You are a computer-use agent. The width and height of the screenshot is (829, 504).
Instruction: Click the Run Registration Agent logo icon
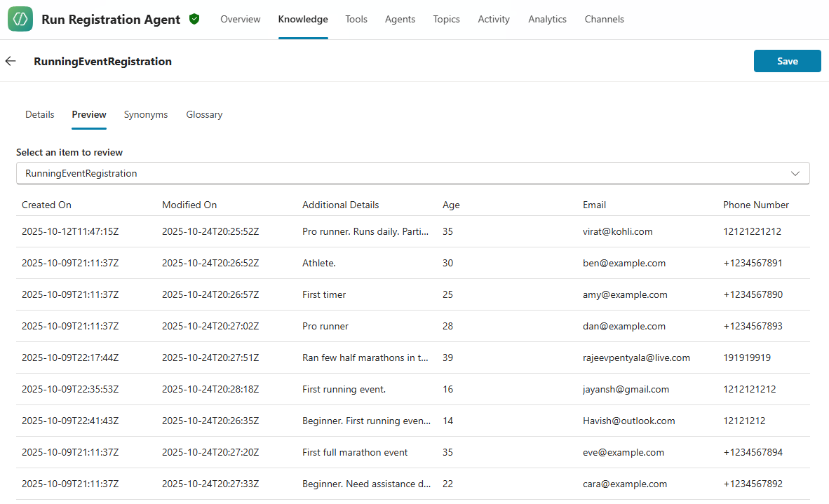(20, 20)
